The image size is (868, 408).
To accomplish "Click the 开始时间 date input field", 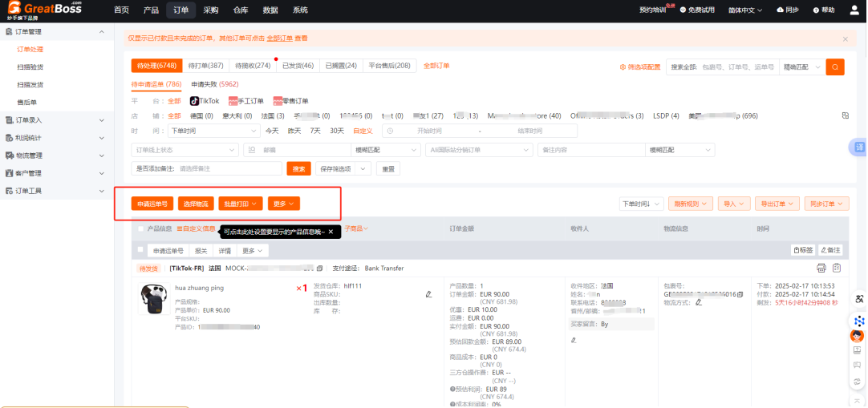I will pos(429,131).
